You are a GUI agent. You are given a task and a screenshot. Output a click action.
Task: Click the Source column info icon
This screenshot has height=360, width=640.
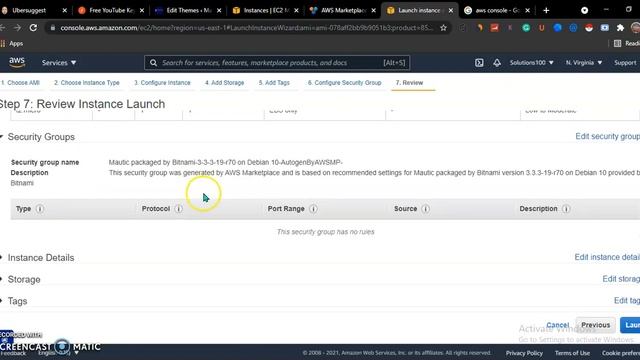[425, 209]
